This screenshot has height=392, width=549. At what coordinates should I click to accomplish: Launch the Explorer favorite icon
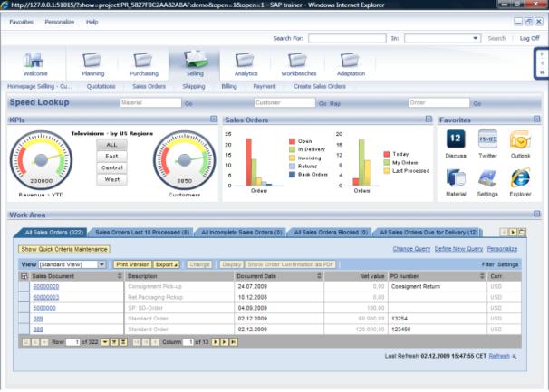click(x=520, y=177)
